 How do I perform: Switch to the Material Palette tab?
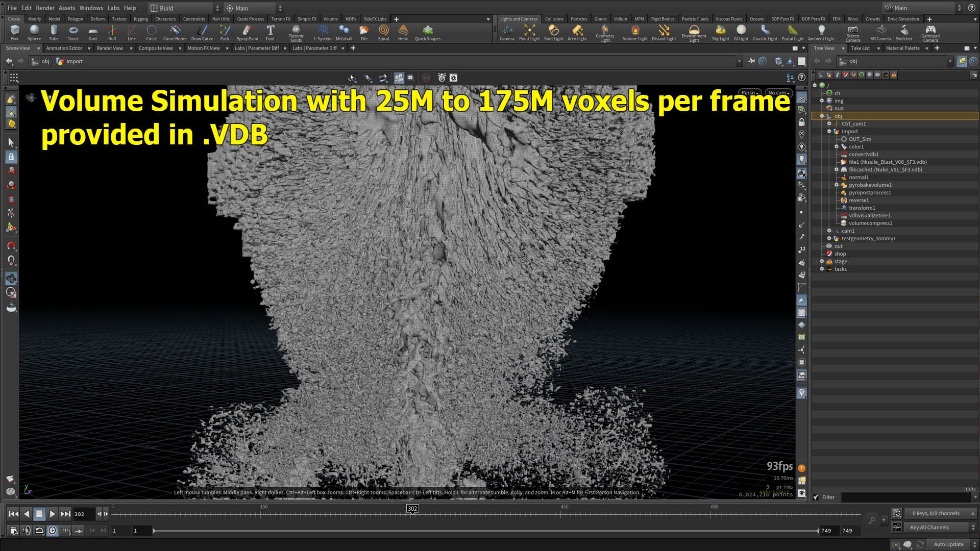pyautogui.click(x=902, y=48)
